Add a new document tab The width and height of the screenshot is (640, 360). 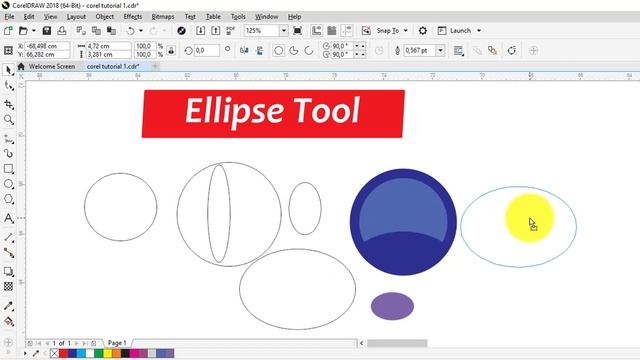click(155, 66)
